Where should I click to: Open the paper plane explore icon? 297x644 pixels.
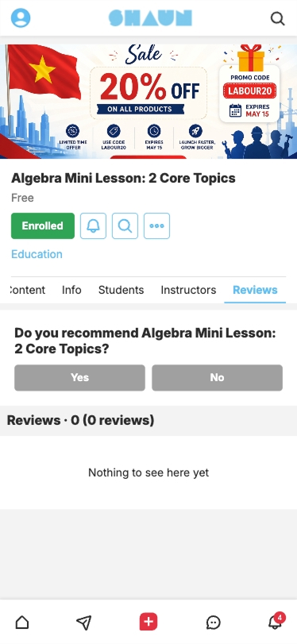point(84,623)
